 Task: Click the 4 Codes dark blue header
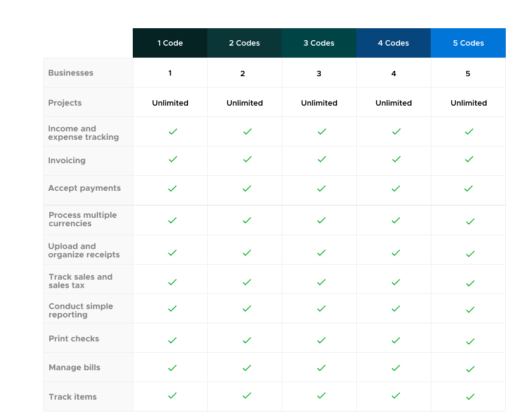(393, 43)
